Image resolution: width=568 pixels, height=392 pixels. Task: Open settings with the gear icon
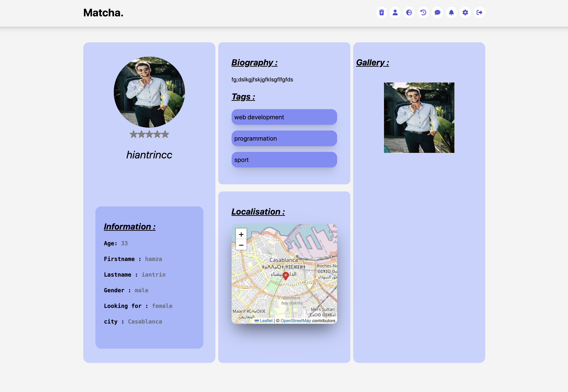465,12
